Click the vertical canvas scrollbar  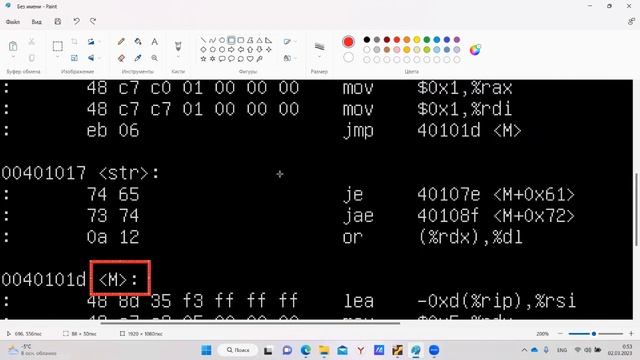(636, 209)
